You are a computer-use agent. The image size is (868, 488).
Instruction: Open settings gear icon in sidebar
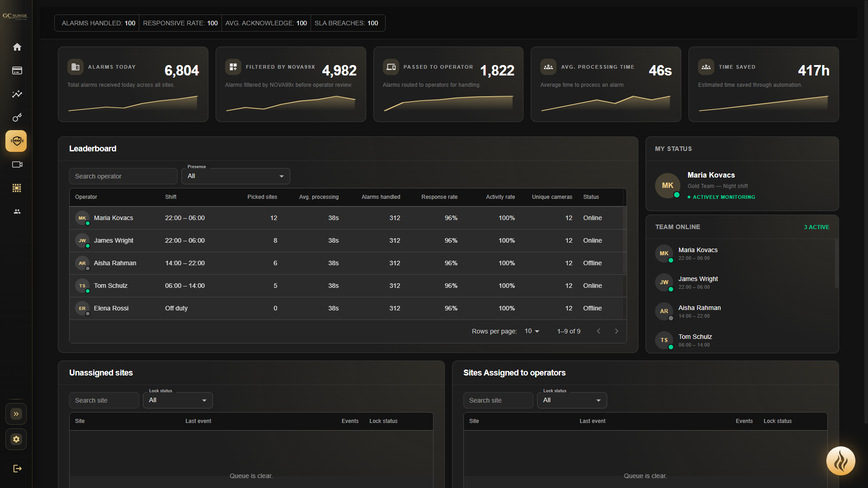pyautogui.click(x=16, y=439)
